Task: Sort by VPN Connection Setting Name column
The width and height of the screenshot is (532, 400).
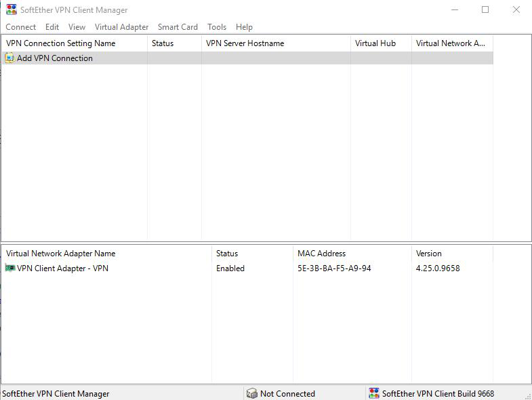Action: pos(75,43)
